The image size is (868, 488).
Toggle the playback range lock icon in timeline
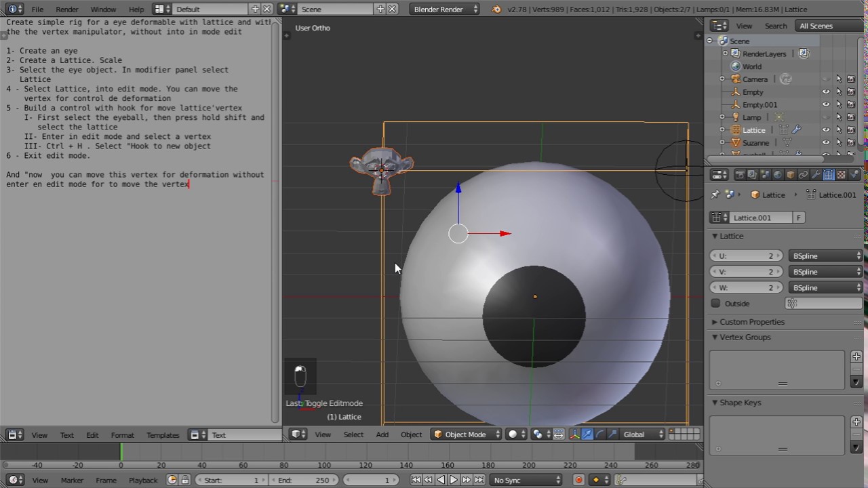click(184, 480)
